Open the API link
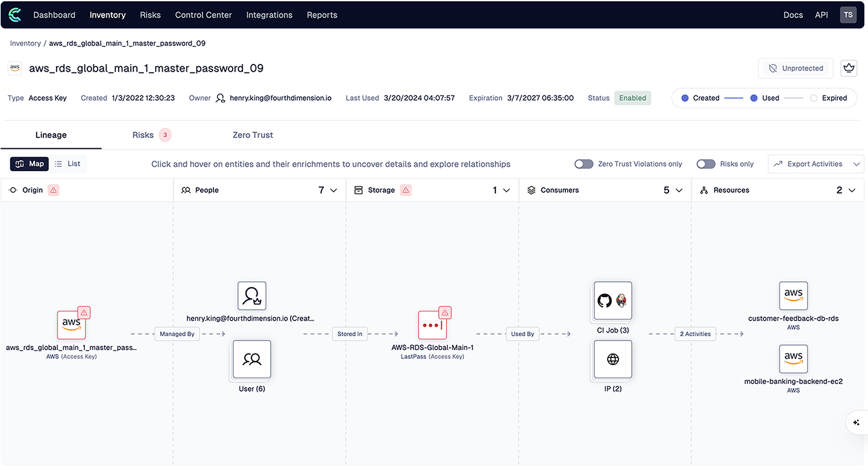Screen dimensions: 868x470 tap(822, 15)
